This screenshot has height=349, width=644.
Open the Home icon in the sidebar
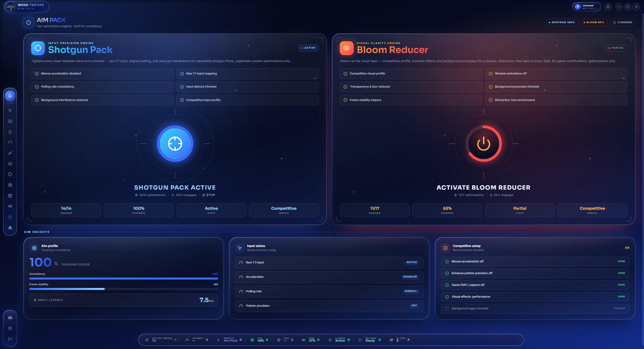coord(10,96)
